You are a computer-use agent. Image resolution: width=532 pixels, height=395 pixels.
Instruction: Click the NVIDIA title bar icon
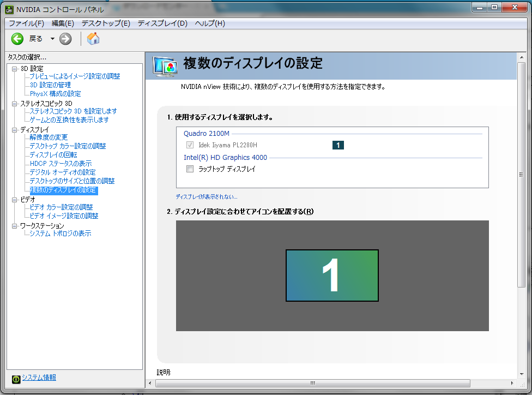9,9
